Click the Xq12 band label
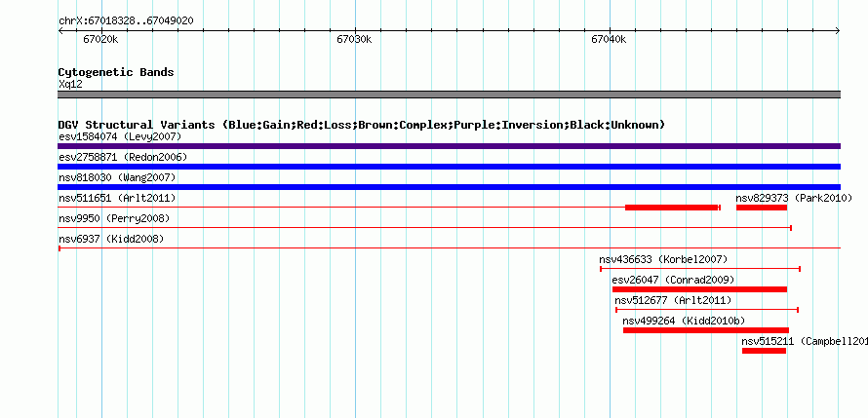This screenshot has width=868, height=418. click(x=70, y=85)
